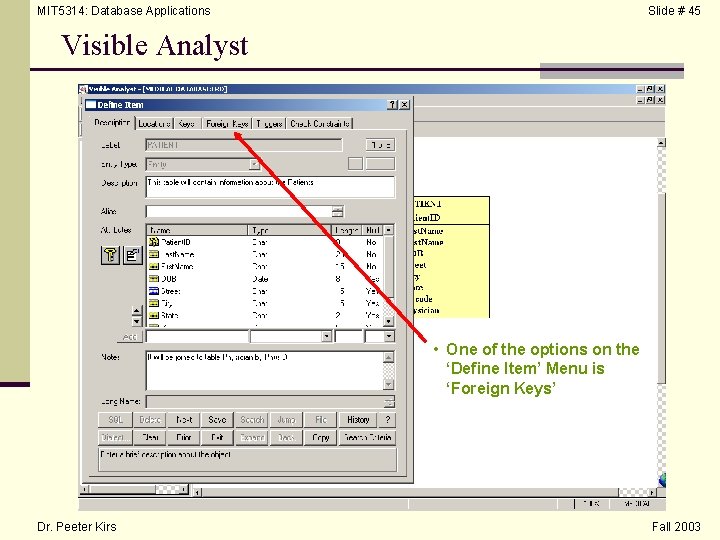
Task: Click the Search Criteria button
Action: pyautogui.click(x=368, y=438)
